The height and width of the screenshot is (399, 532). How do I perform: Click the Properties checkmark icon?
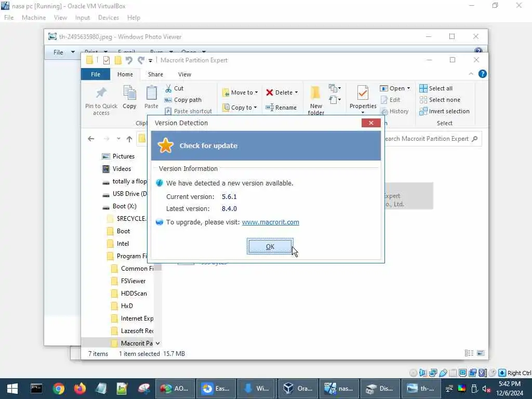pyautogui.click(x=363, y=92)
